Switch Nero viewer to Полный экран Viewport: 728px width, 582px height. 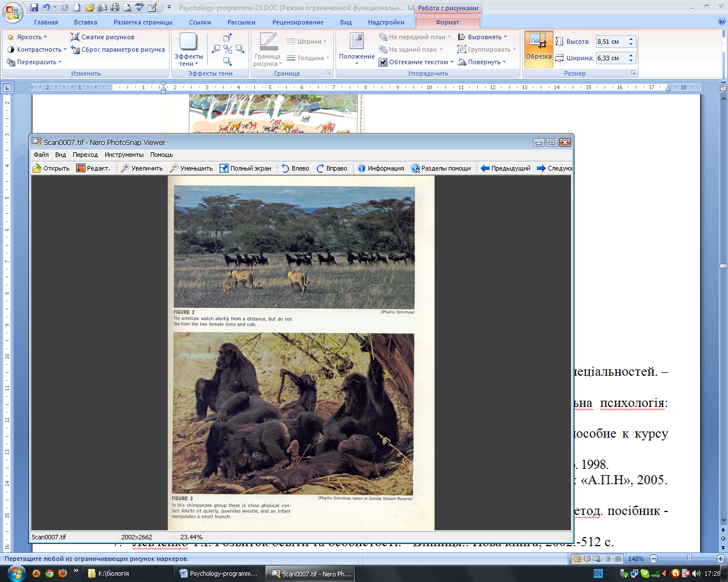pyautogui.click(x=245, y=168)
